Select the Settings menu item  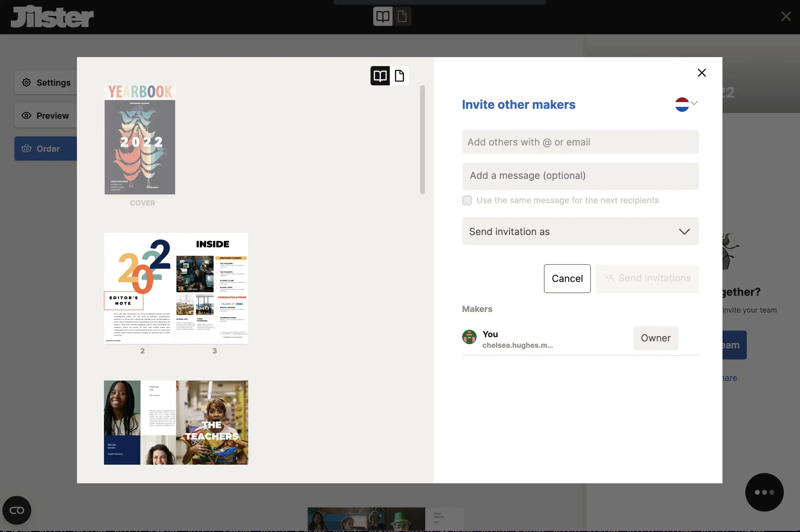46,82
